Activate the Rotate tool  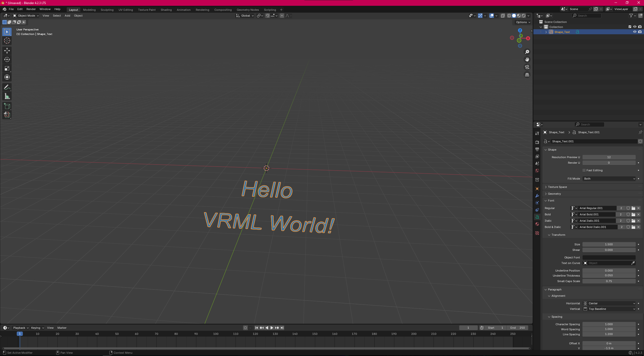7,59
